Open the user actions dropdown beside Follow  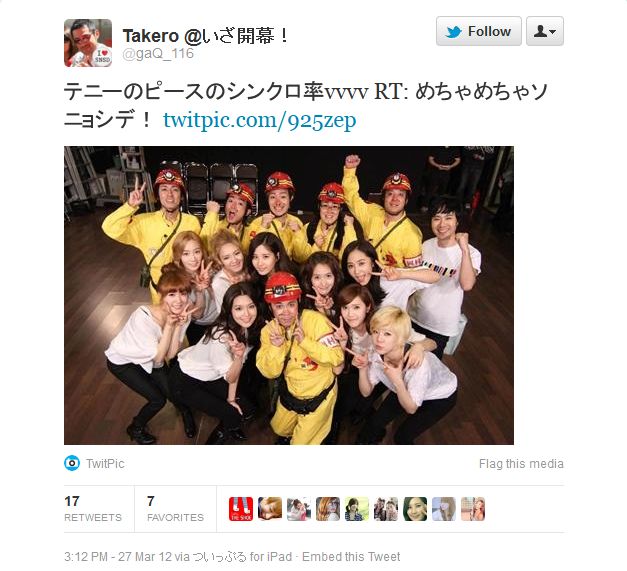[545, 31]
